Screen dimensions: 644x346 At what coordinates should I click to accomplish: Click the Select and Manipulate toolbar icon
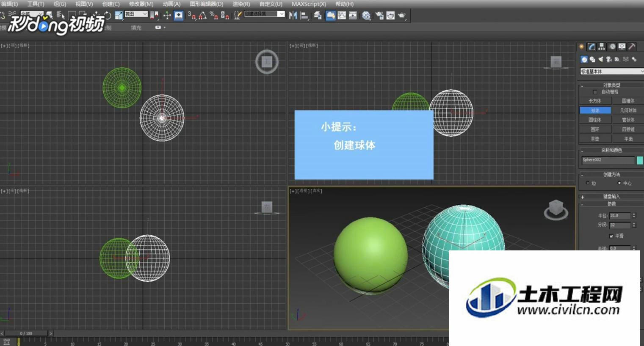[x=167, y=16]
